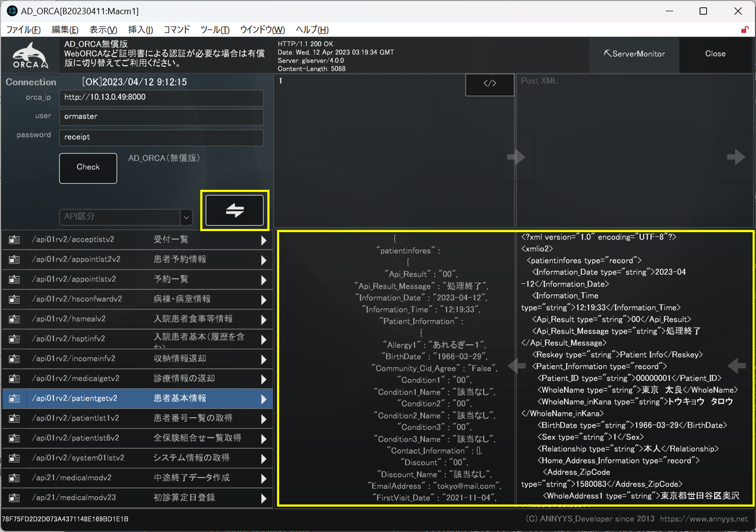Click left arrow at XML response pane edge
Viewport: 756px width, 532px height.
[736, 366]
